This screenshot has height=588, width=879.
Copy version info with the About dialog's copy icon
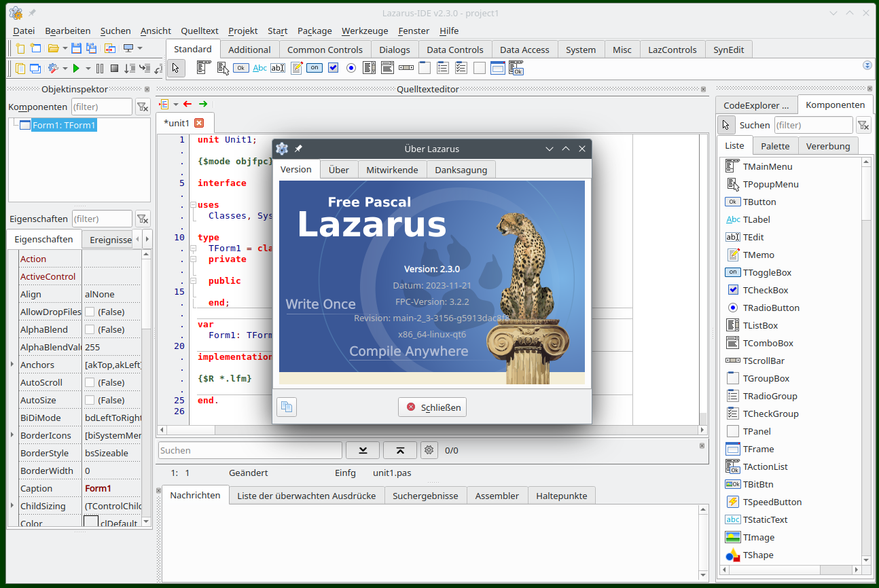click(x=287, y=407)
